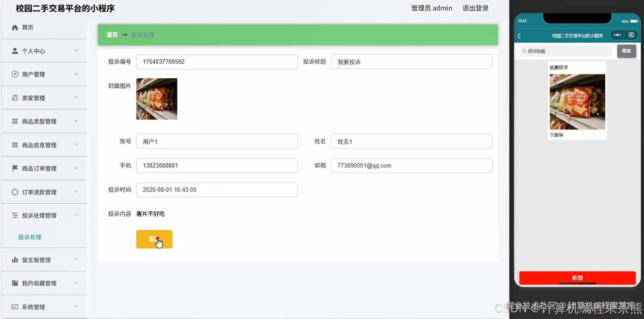Select the 投诉处理 submenu item

tap(30, 237)
